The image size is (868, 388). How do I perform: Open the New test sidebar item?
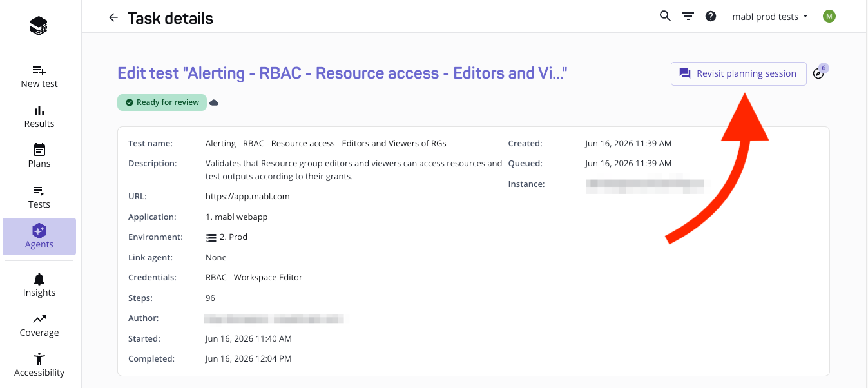click(x=39, y=77)
